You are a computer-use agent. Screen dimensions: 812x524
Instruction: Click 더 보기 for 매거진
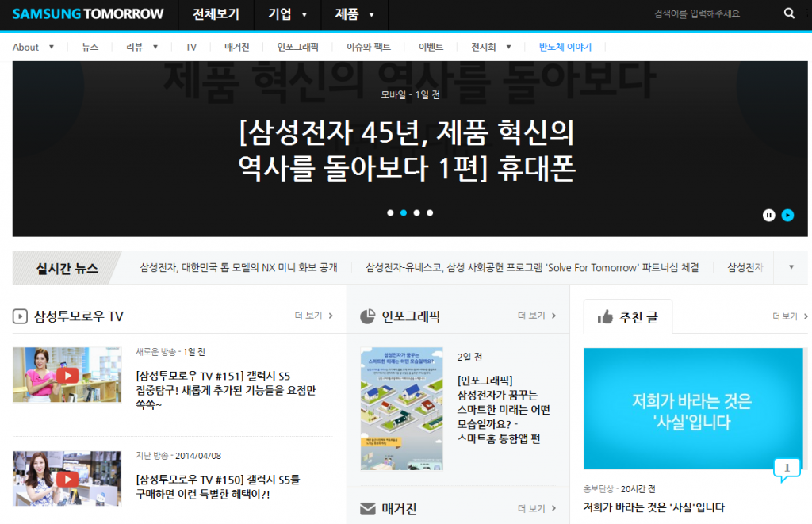(x=537, y=508)
